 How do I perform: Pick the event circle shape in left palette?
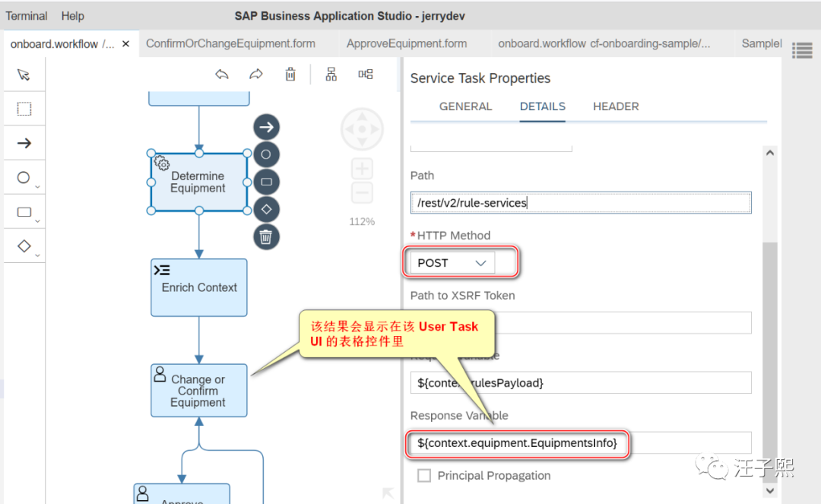coord(23,177)
